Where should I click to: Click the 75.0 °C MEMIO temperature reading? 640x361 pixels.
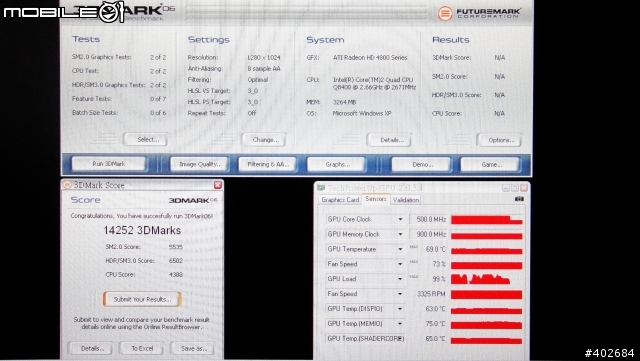435,324
